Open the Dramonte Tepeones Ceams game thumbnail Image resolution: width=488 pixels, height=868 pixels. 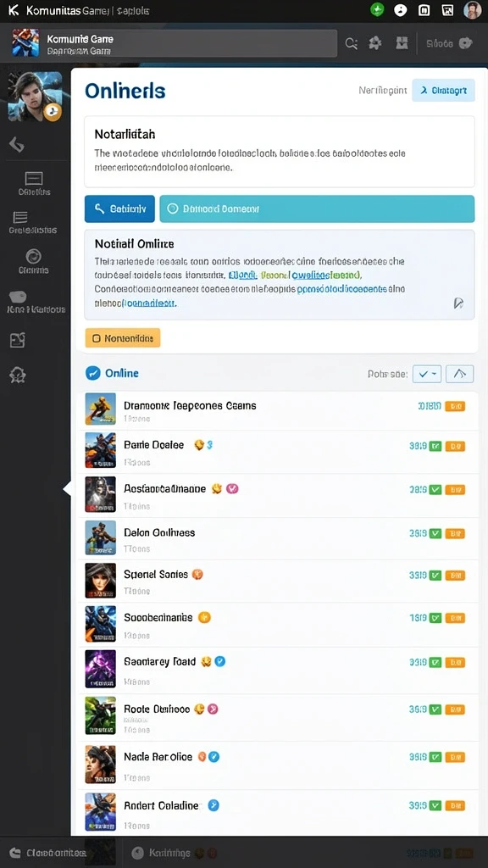(x=101, y=409)
